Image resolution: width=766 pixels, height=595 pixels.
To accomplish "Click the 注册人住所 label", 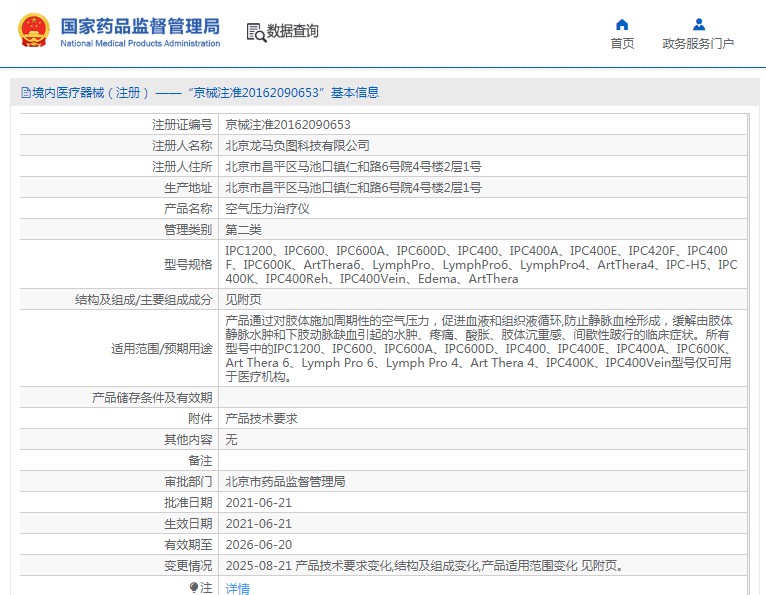I will pyautogui.click(x=182, y=167).
